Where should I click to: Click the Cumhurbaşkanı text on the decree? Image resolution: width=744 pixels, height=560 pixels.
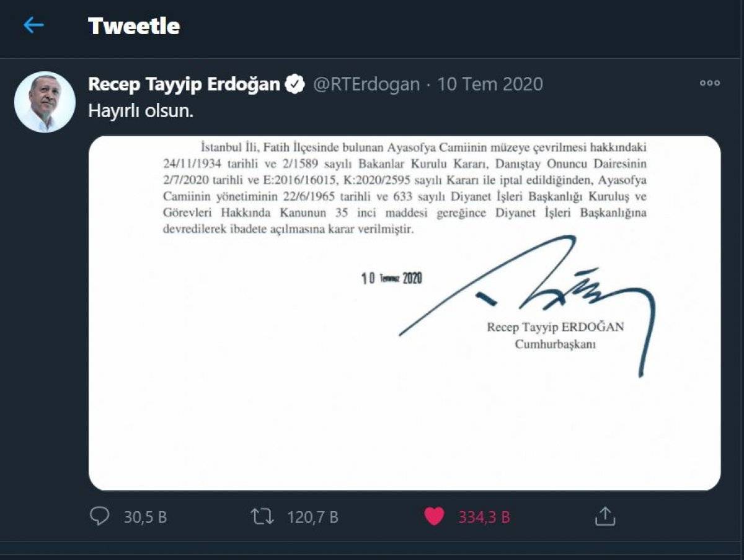tap(556, 345)
